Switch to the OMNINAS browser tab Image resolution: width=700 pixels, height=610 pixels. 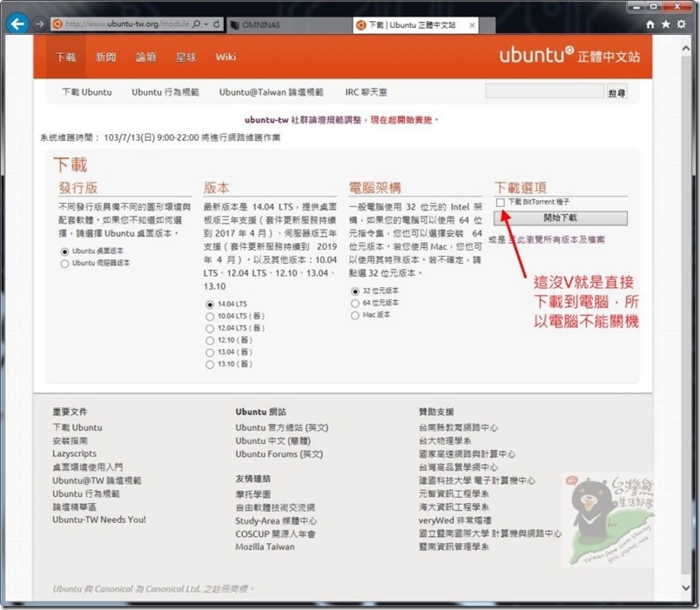[289, 25]
